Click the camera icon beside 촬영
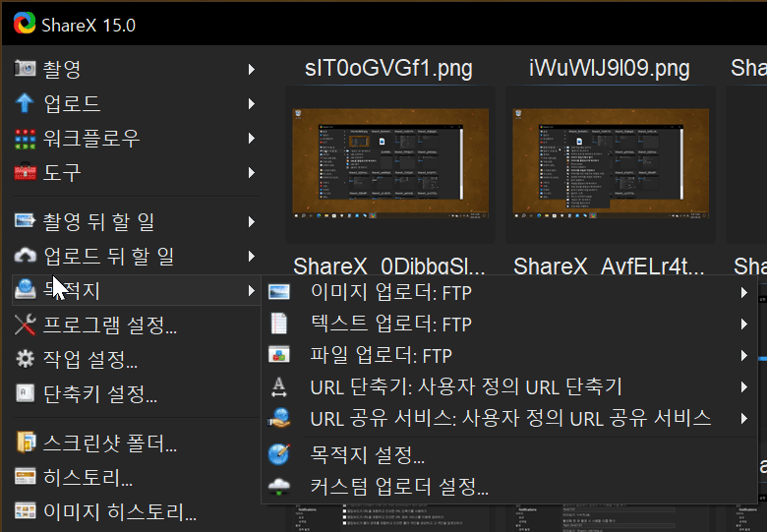Screen dimensions: 767x532 coord(25,69)
